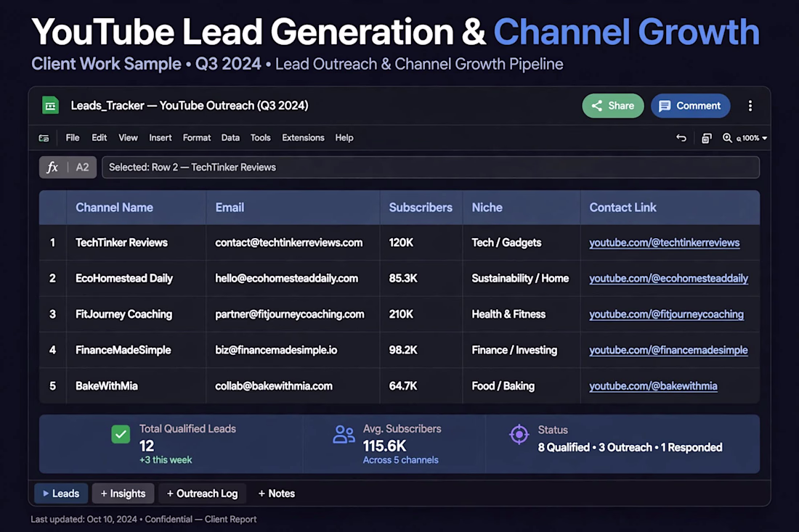Click the Avg. Subscribers people icon
The height and width of the screenshot is (532, 799).
click(344, 434)
